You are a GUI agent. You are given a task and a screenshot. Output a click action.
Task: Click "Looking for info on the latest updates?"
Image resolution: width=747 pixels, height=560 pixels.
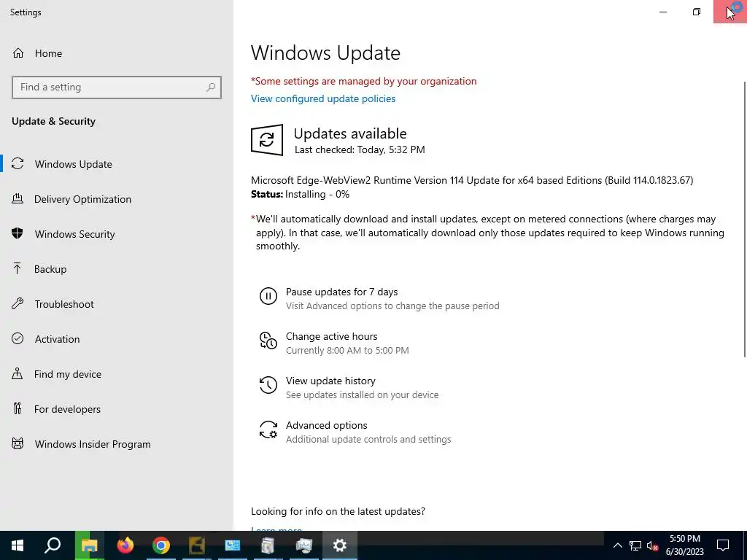pyautogui.click(x=338, y=511)
